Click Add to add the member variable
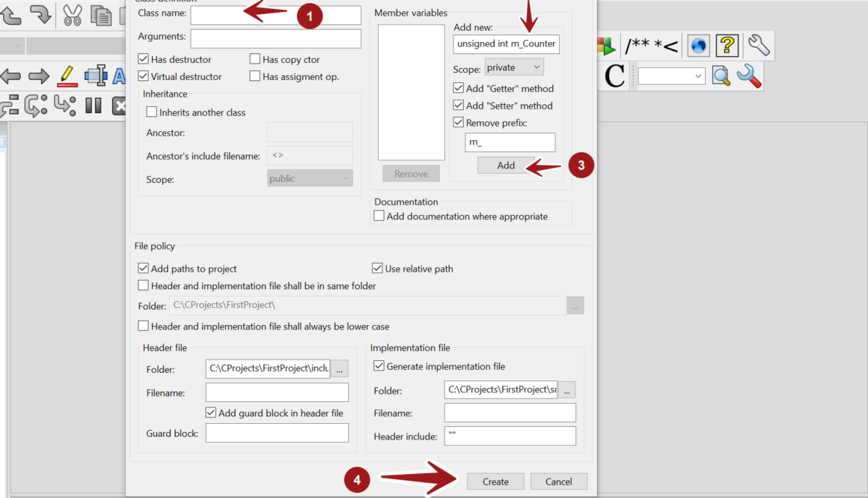The height and width of the screenshot is (498, 868). tap(506, 166)
